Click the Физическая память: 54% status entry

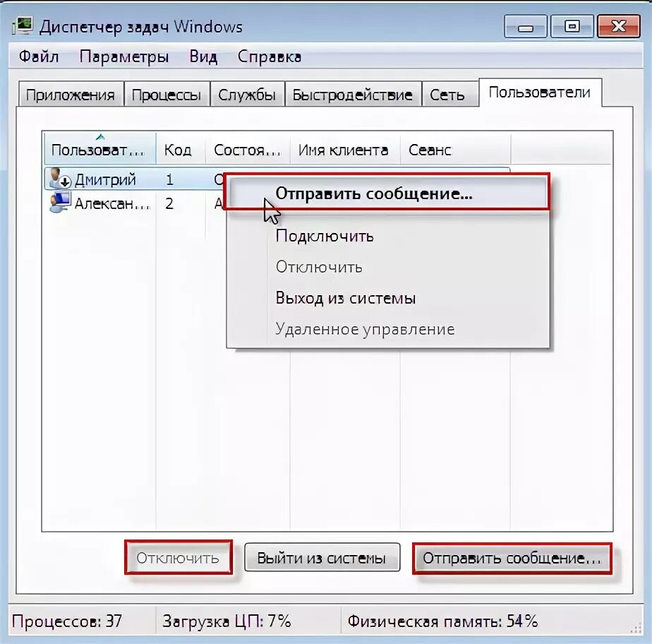[x=442, y=621]
